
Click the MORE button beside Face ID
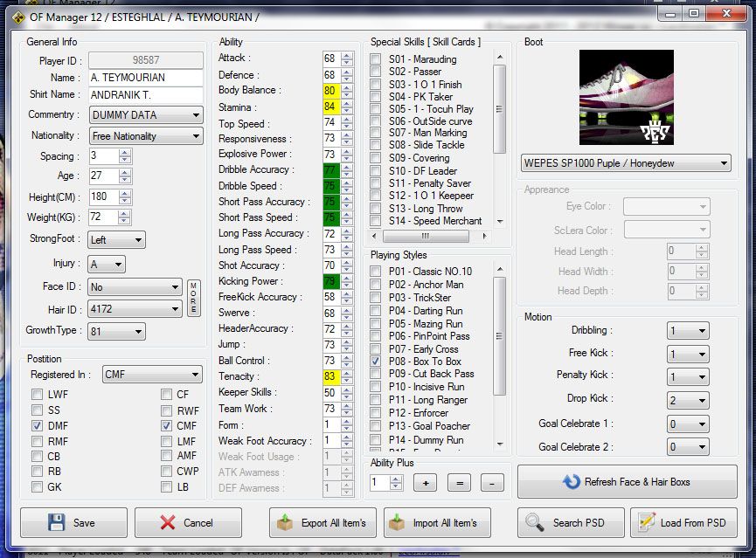(x=194, y=299)
